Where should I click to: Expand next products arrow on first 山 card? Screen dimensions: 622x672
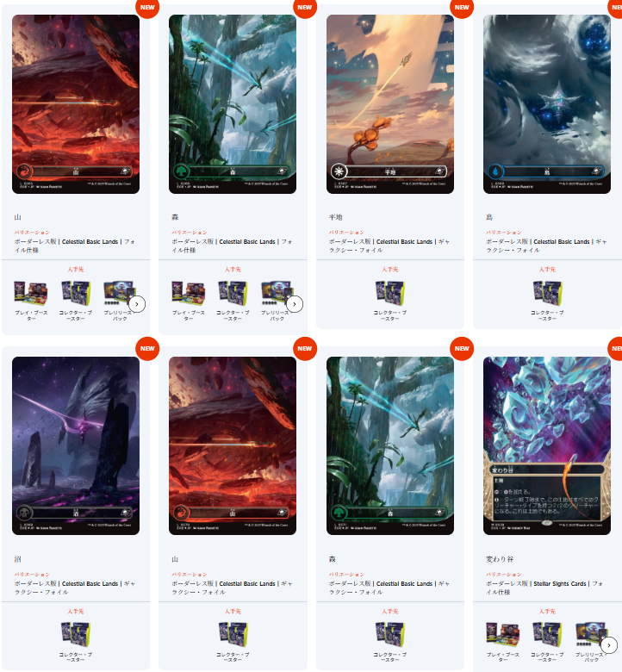tap(137, 304)
